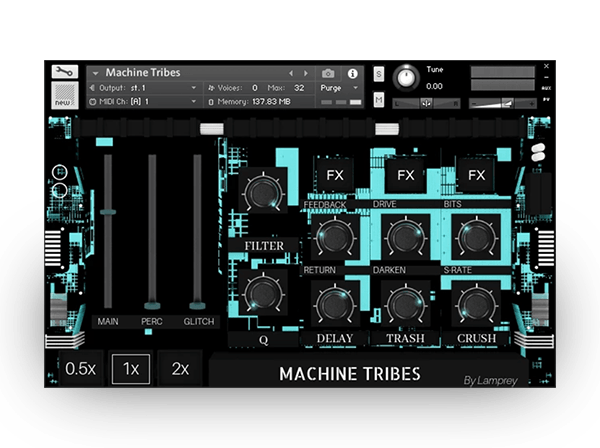Toggle the TRASH FX button
Screen dimensions: 600x448
click(406, 175)
